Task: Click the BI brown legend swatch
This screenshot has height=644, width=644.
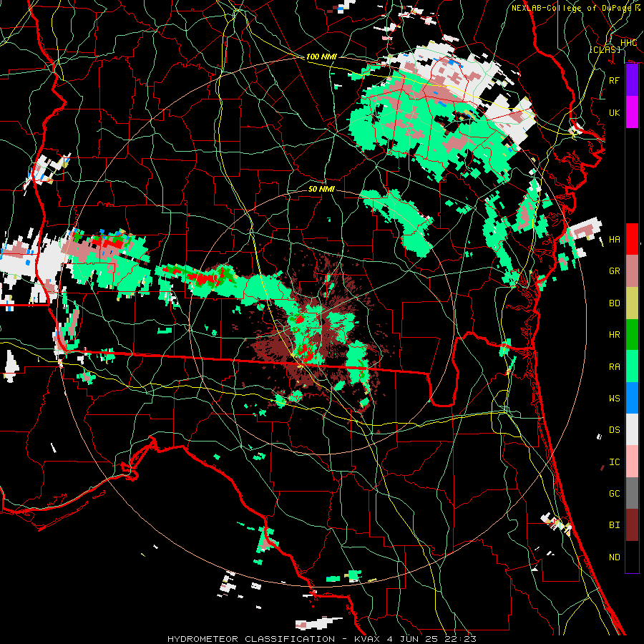Action: tap(632, 525)
